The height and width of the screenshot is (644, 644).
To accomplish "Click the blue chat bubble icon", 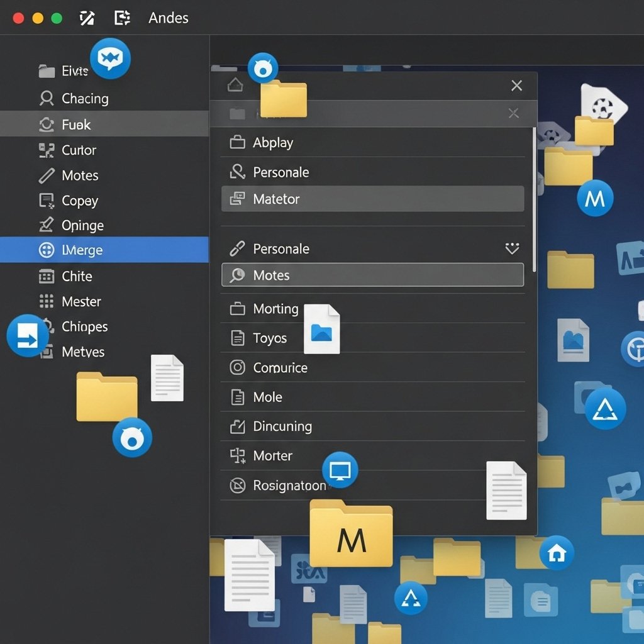I will tap(110, 59).
